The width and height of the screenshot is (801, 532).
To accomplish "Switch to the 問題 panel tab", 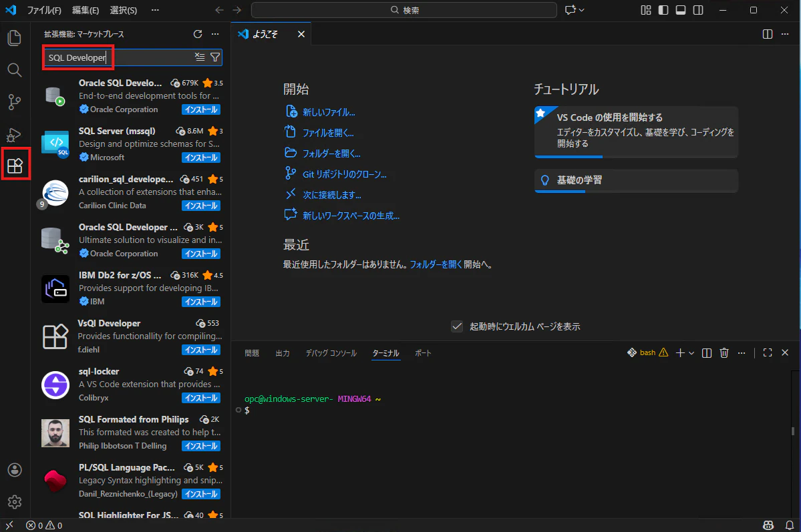I will 251,353.
